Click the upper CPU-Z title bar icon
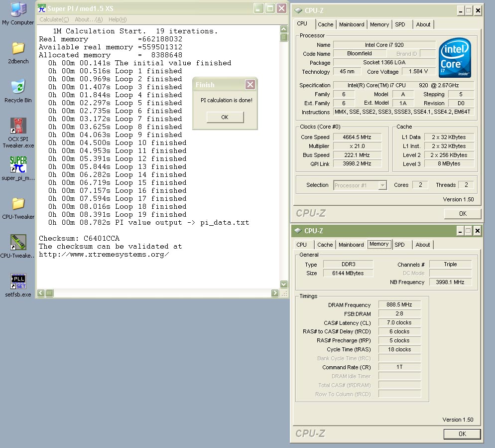The width and height of the screenshot is (495, 448). pos(298,10)
